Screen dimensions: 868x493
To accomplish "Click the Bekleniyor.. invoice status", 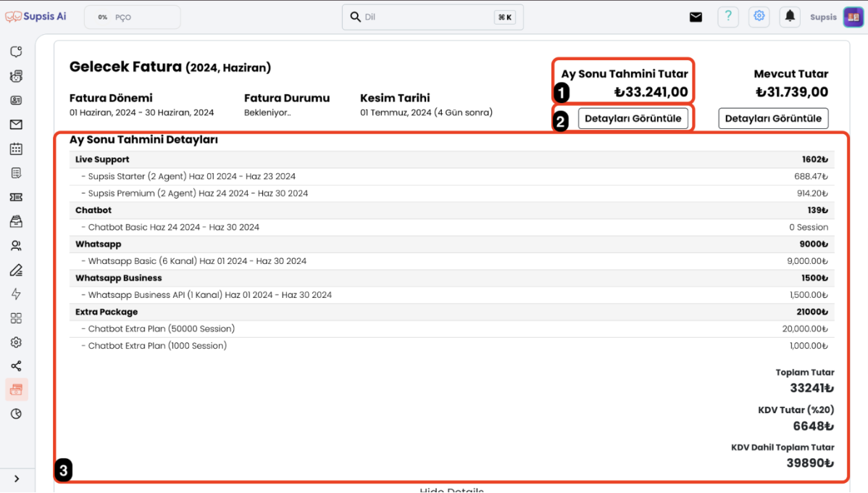I will point(267,112).
